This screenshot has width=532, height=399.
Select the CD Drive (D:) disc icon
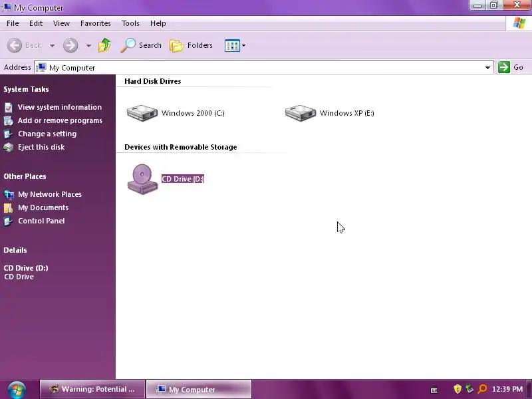142,179
